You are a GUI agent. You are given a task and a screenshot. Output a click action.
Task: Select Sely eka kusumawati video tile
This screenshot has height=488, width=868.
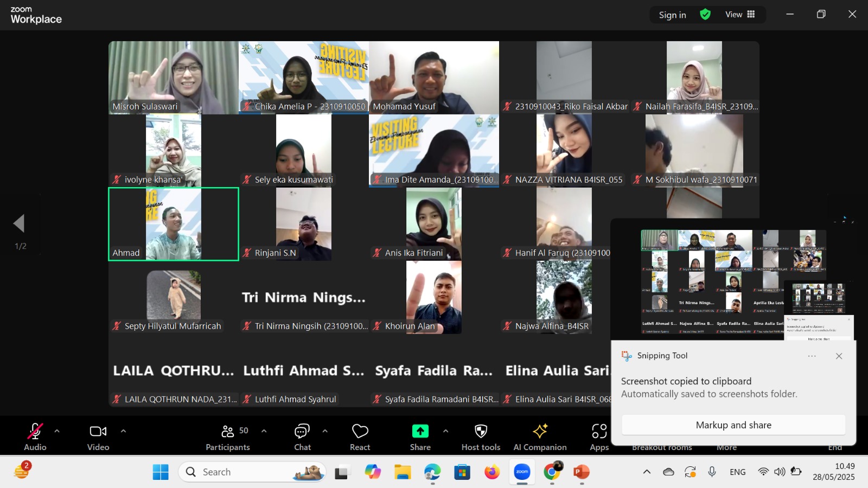(x=304, y=151)
